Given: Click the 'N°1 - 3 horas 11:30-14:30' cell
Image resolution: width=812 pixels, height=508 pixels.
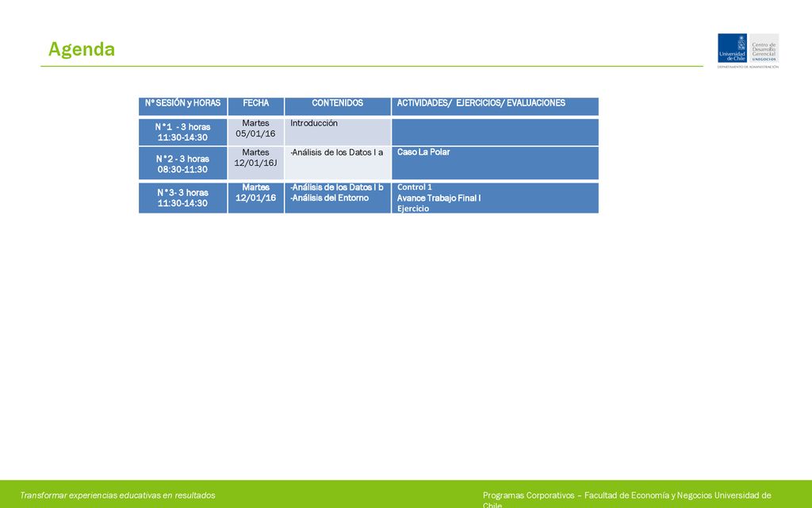Looking at the screenshot, I should (x=183, y=133).
